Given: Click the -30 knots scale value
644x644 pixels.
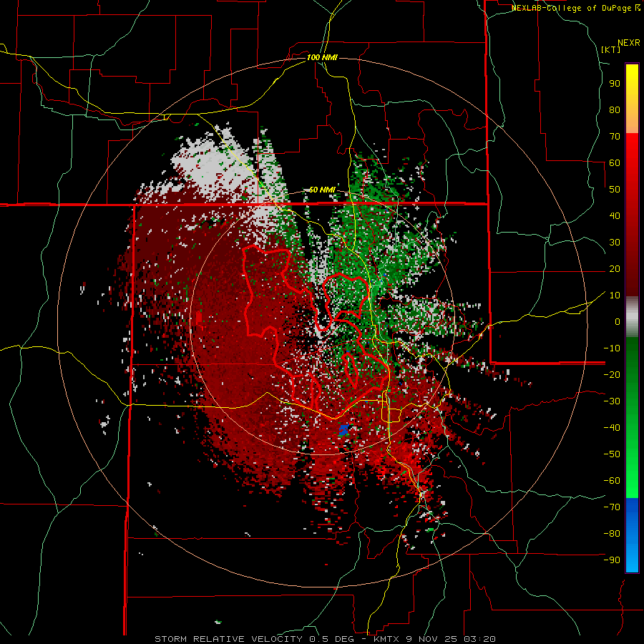Looking at the screenshot, I should click(x=612, y=401).
